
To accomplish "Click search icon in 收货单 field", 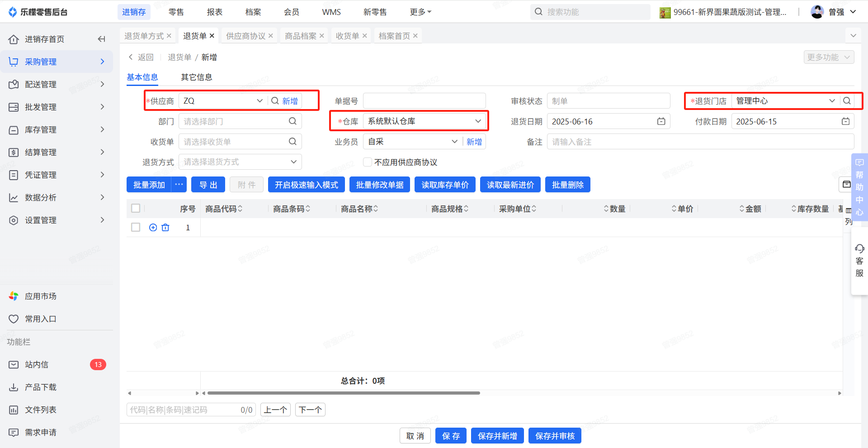I will coord(292,142).
